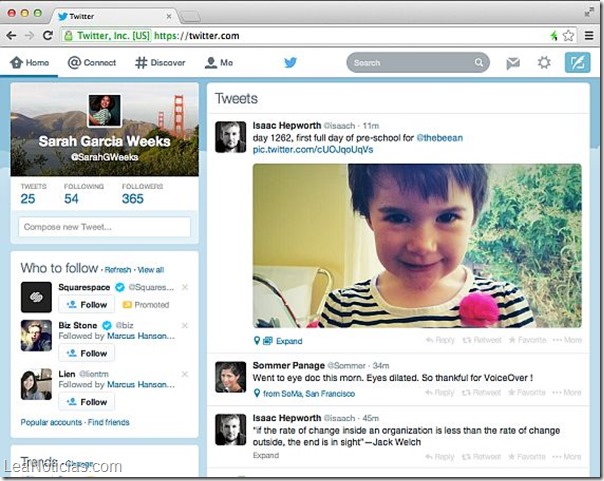This screenshot has width=604, height=481.
Task: Open the child photo in tweet
Action: tap(417, 246)
